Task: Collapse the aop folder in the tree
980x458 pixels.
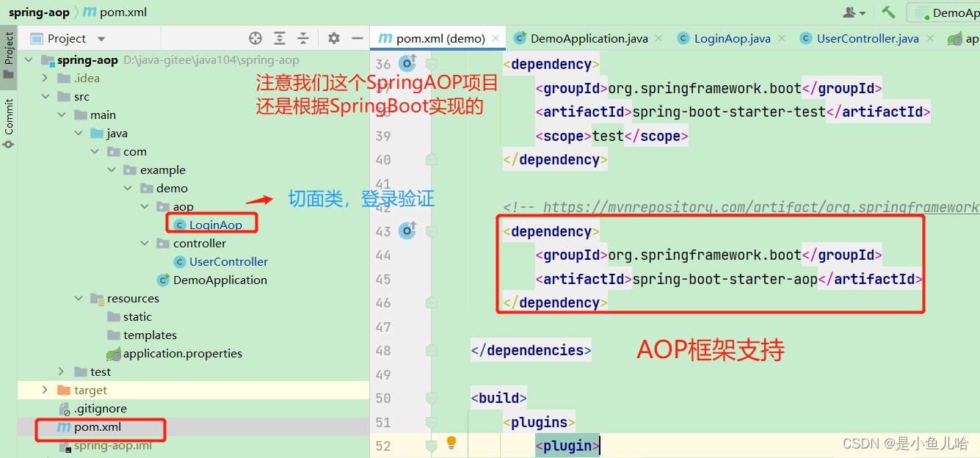Action: point(144,206)
